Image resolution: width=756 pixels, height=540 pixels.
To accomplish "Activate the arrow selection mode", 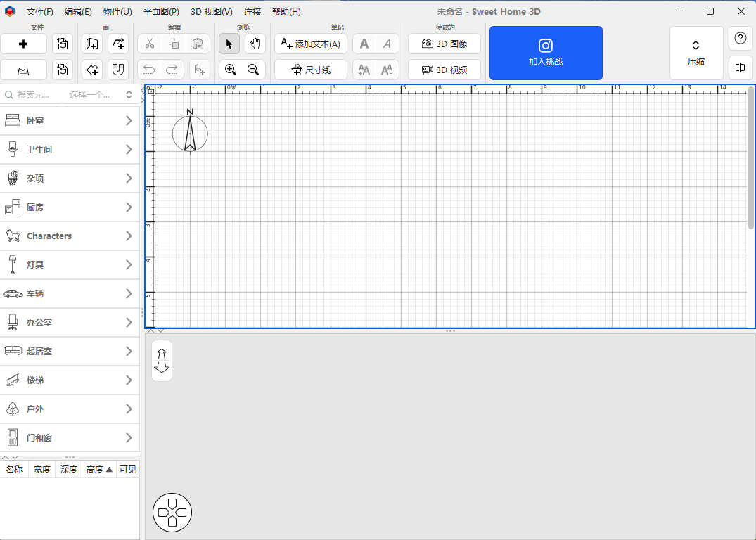I will 229,44.
